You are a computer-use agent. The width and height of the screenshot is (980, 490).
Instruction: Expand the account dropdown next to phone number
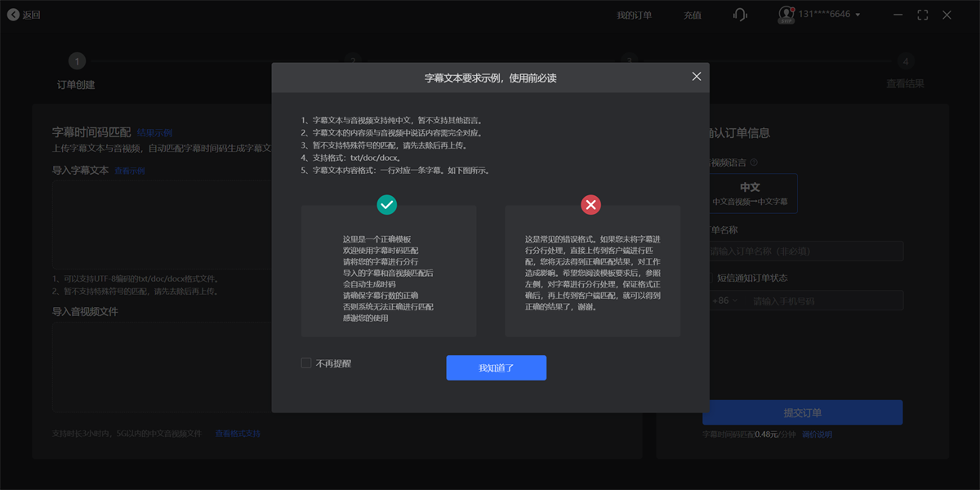(857, 15)
